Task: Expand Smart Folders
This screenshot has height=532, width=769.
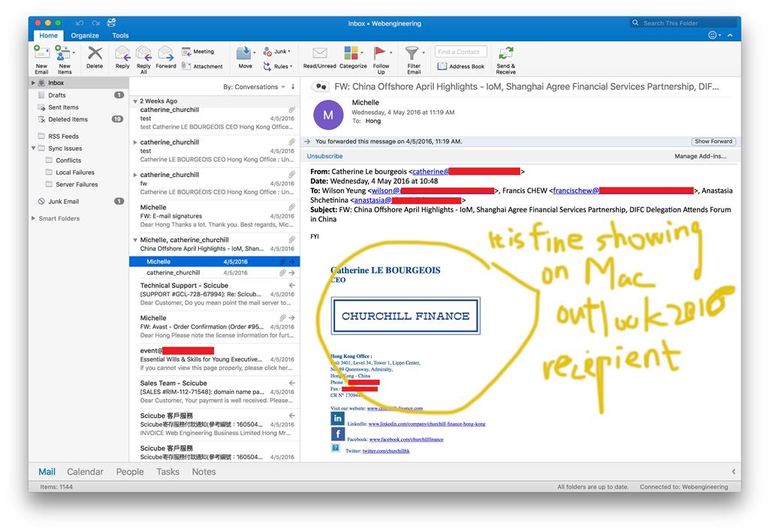Action: [x=33, y=218]
